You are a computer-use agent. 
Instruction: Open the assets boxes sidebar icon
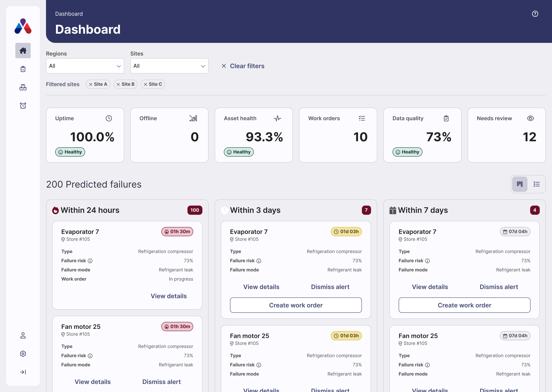tap(23, 87)
